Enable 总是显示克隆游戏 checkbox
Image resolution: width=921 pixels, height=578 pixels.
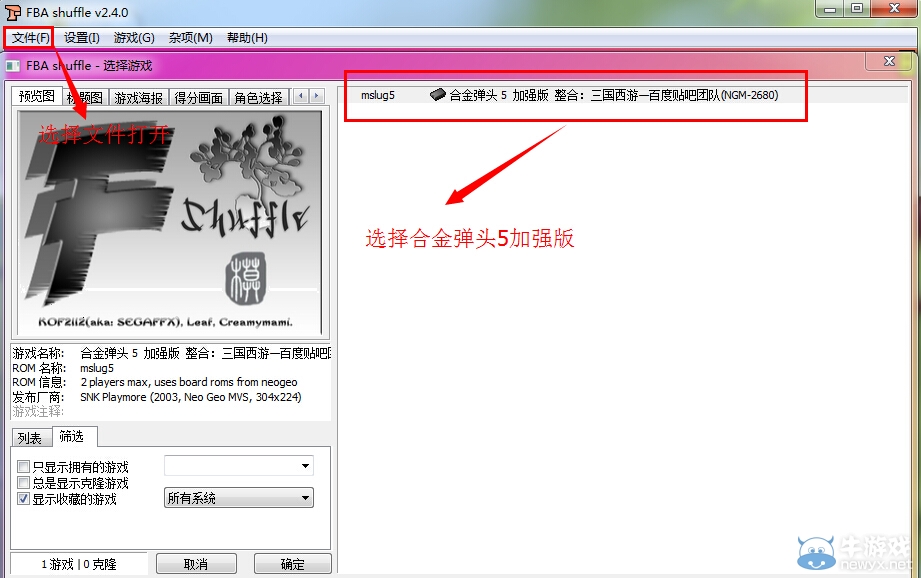pyautogui.click(x=23, y=483)
